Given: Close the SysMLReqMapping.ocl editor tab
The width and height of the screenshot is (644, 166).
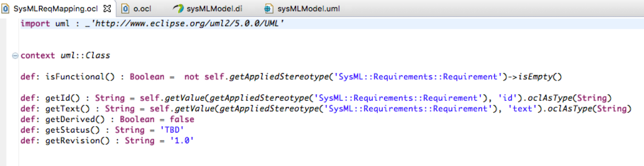Looking at the screenshot, I should 107,9.
